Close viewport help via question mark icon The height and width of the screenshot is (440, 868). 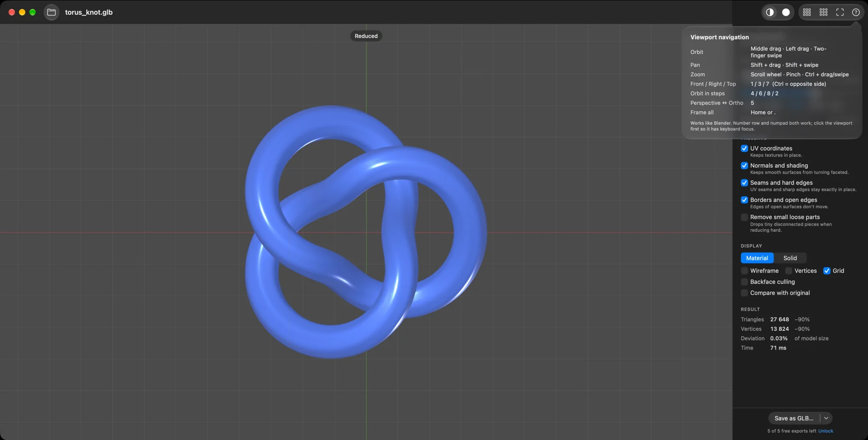pos(856,12)
